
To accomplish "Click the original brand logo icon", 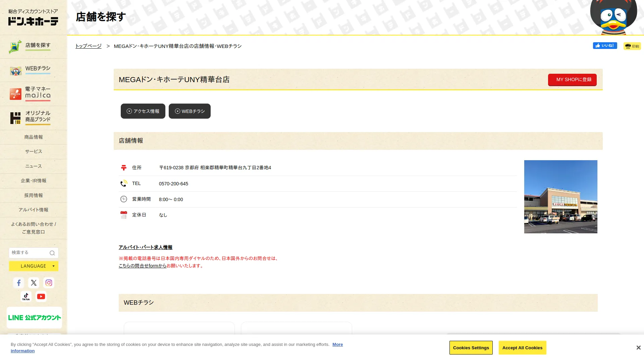I will 15,118.
